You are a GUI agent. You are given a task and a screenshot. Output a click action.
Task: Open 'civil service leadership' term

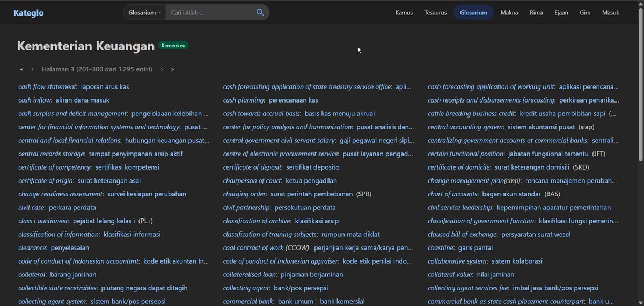(460, 207)
